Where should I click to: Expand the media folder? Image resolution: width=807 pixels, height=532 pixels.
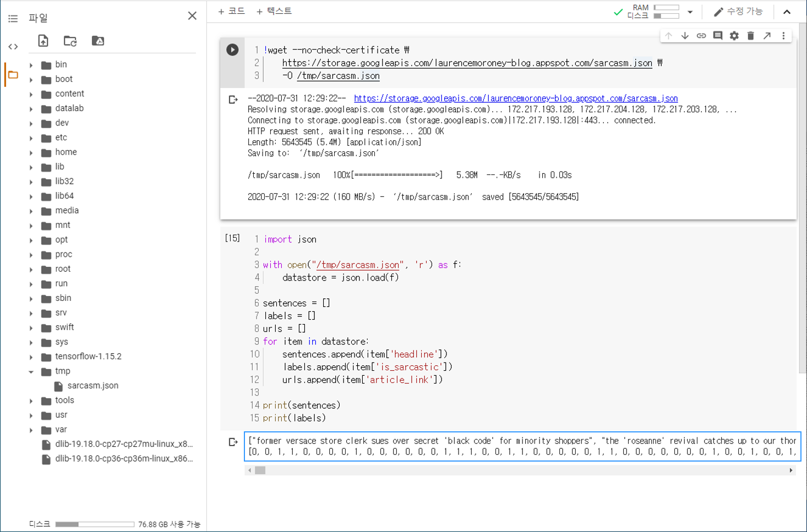click(x=31, y=211)
